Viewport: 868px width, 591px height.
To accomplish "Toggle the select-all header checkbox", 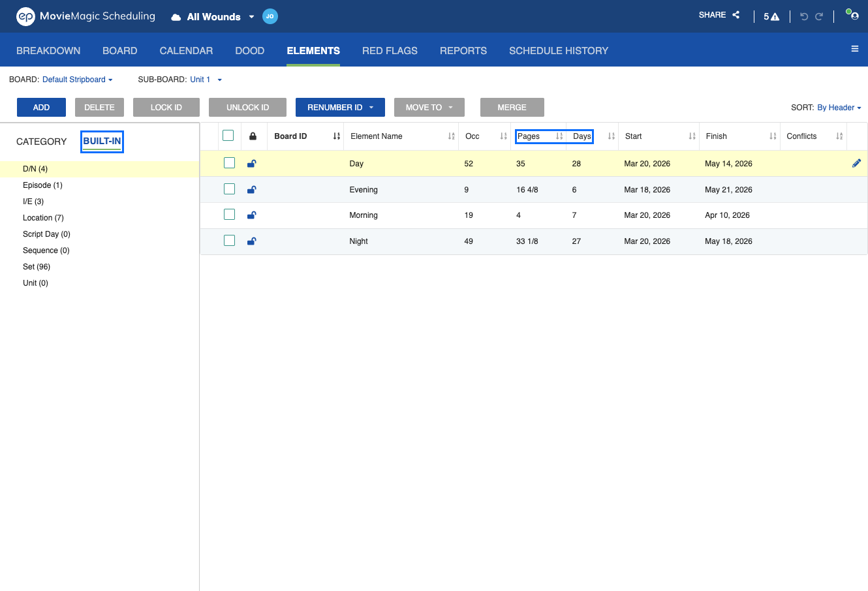I will (228, 136).
